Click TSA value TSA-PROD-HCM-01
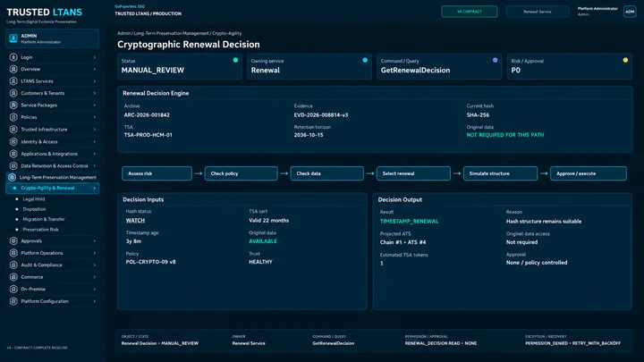This screenshot has height=362, width=644. pos(148,135)
